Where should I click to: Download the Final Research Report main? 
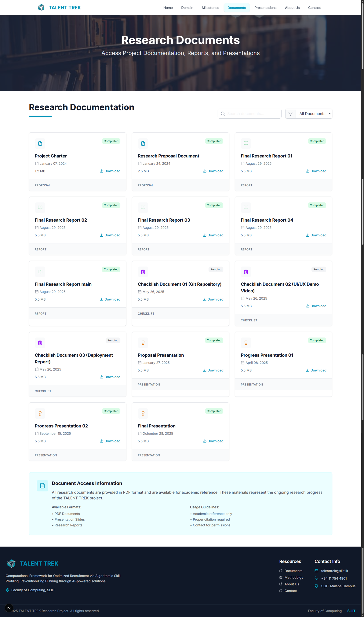pyautogui.click(x=110, y=299)
